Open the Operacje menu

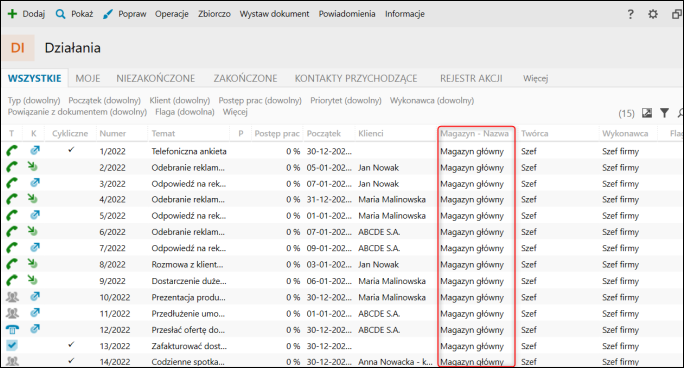tap(172, 14)
